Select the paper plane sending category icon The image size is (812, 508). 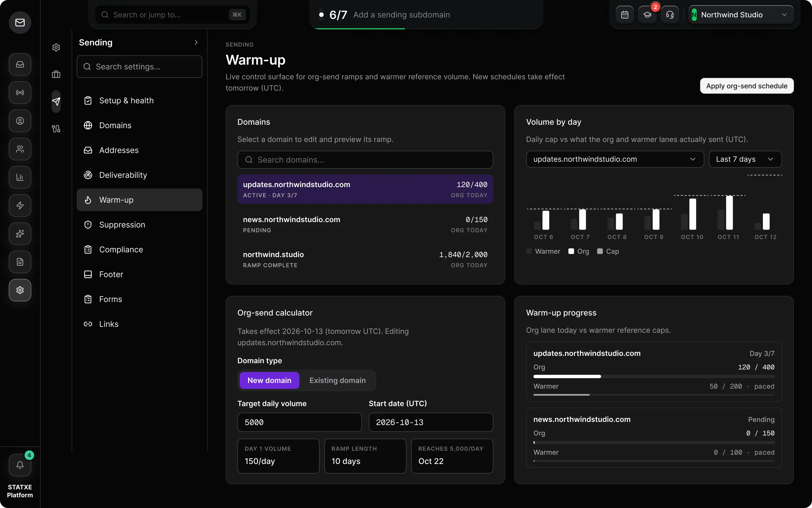pyautogui.click(x=56, y=102)
